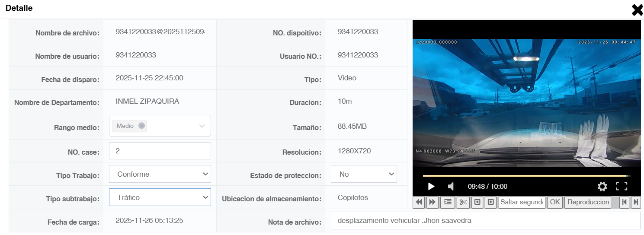The image size is (644, 235).
Task: Enter fullscreen video mode
Action: pyautogui.click(x=622, y=186)
